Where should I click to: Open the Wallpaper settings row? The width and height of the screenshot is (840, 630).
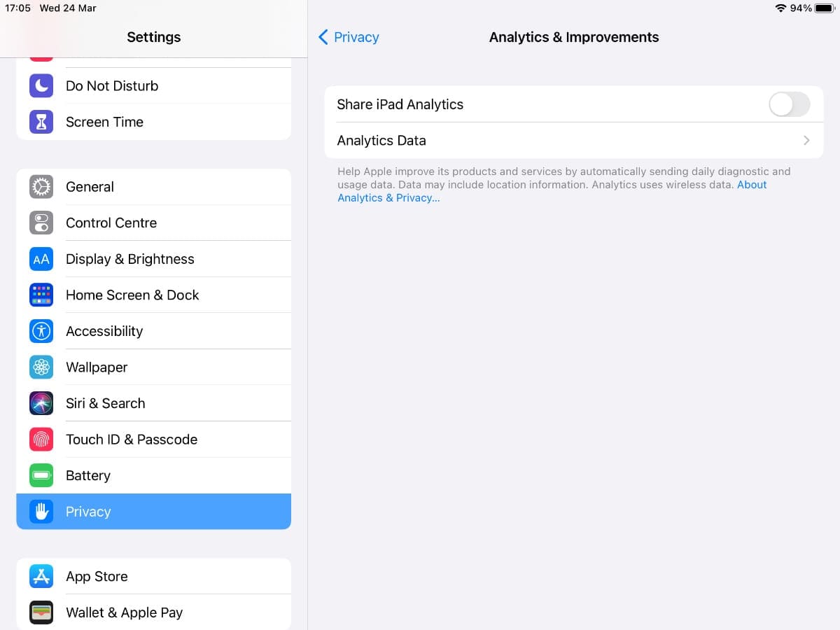(x=153, y=367)
